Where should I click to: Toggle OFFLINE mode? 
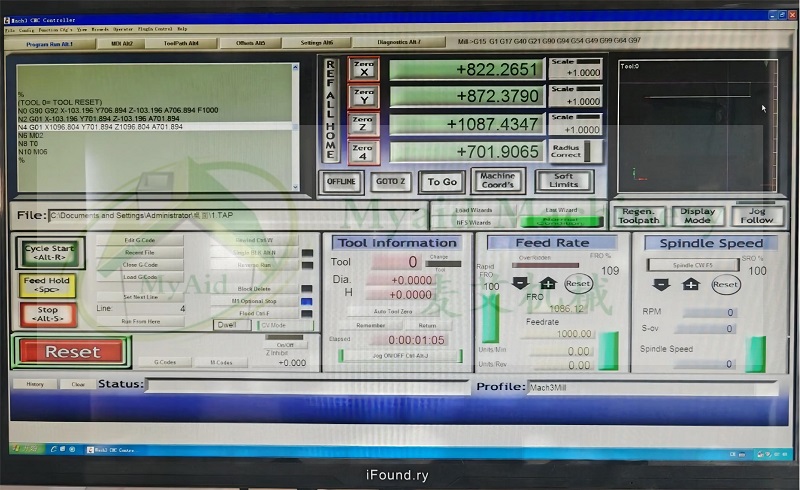click(341, 182)
